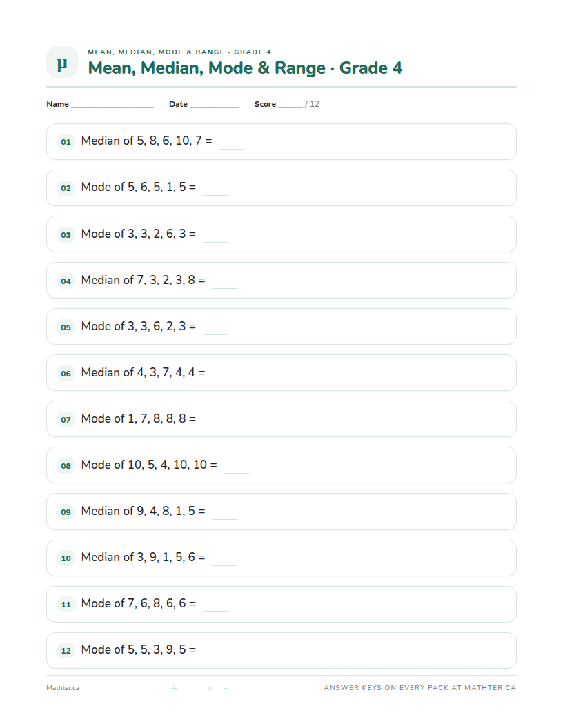Click answer blank for Mode of 10, 5, 4, 10, 10
This screenshot has height=728, width=563.
click(237, 472)
